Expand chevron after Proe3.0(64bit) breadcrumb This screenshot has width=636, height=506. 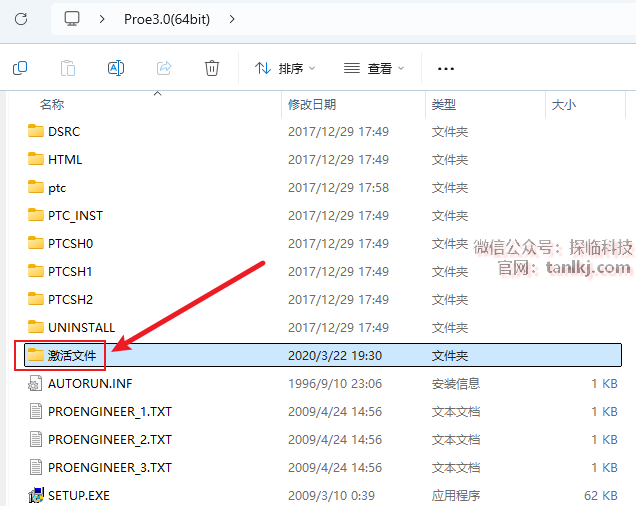(232, 19)
